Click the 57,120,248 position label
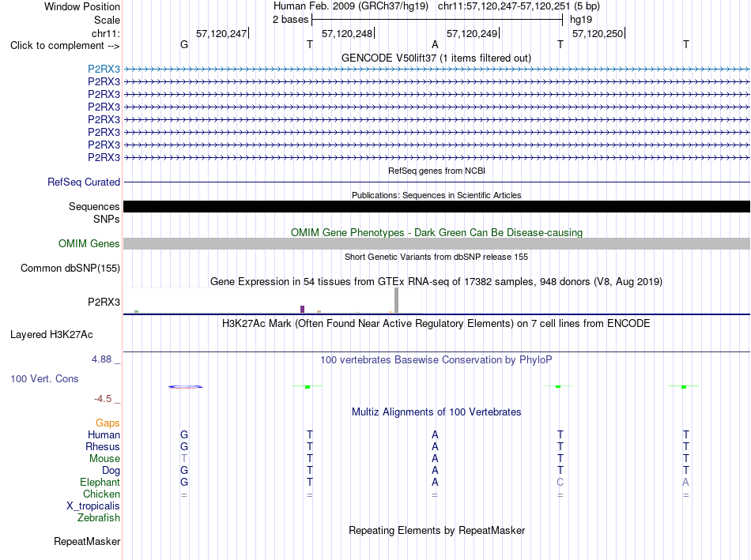Image resolution: width=751 pixels, height=560 pixels. click(347, 33)
